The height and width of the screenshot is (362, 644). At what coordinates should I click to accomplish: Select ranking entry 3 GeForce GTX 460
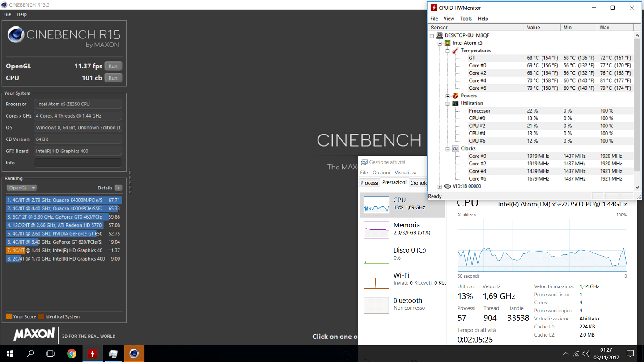64,217
